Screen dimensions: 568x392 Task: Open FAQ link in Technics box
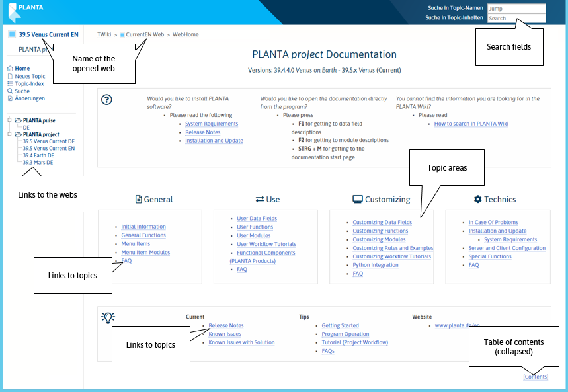tap(474, 265)
